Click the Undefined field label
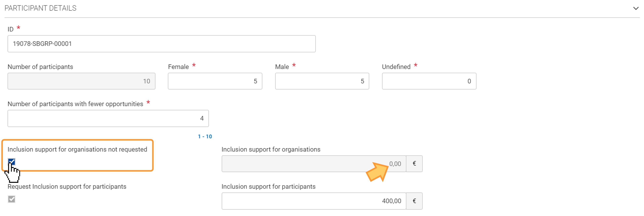 click(396, 67)
